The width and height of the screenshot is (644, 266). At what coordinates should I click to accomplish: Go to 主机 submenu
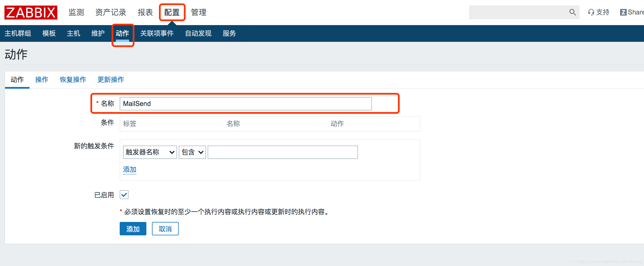click(x=73, y=33)
